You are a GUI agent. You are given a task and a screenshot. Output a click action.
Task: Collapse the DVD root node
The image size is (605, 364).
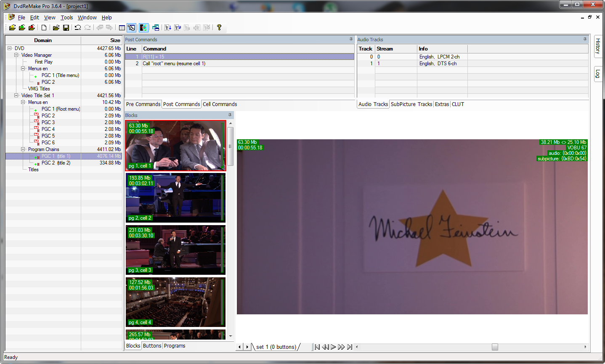point(9,48)
